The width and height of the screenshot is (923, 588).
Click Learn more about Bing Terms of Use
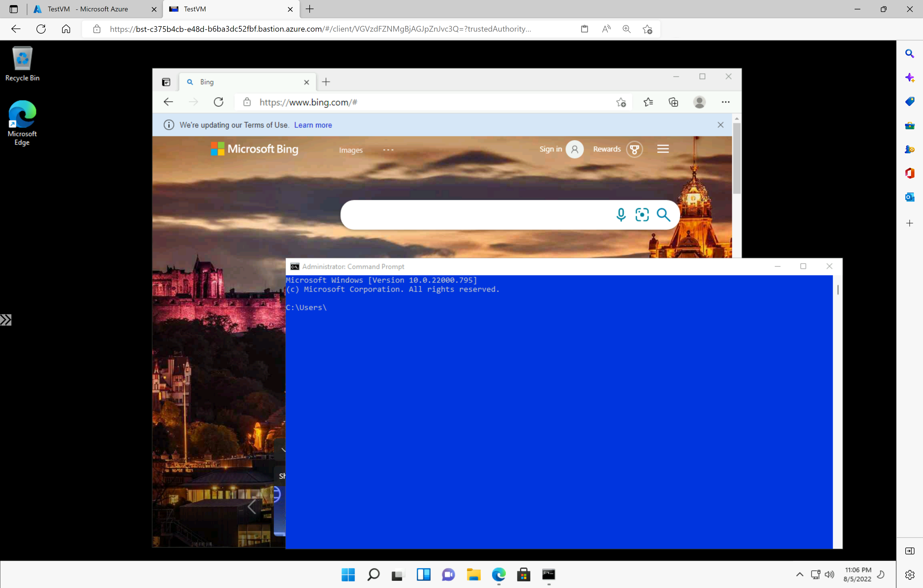pos(313,124)
